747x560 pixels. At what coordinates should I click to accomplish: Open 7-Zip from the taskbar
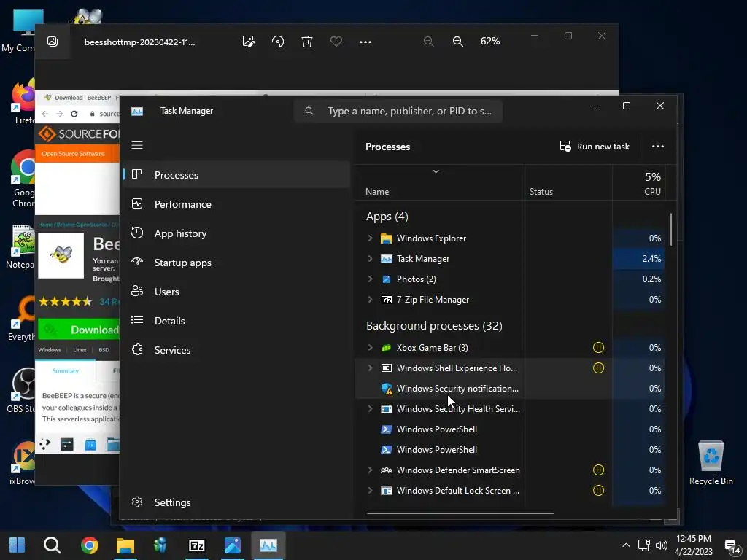[x=197, y=545]
